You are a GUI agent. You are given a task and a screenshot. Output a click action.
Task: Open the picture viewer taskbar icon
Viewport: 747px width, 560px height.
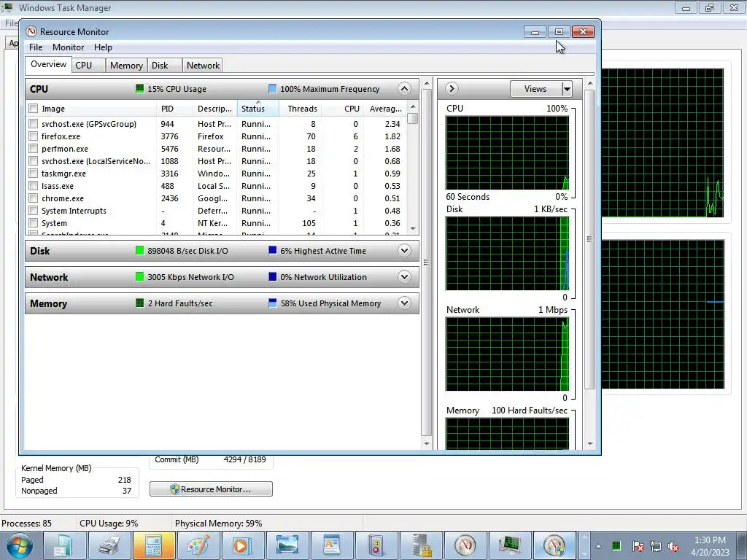[287, 545]
